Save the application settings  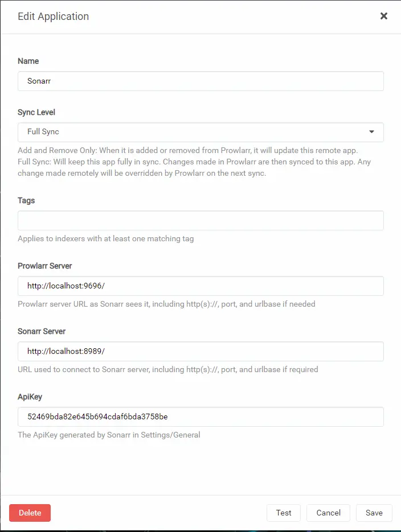click(374, 513)
